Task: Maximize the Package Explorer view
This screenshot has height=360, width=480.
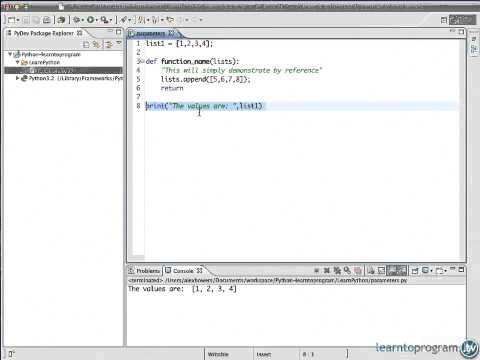Action: coord(118,32)
